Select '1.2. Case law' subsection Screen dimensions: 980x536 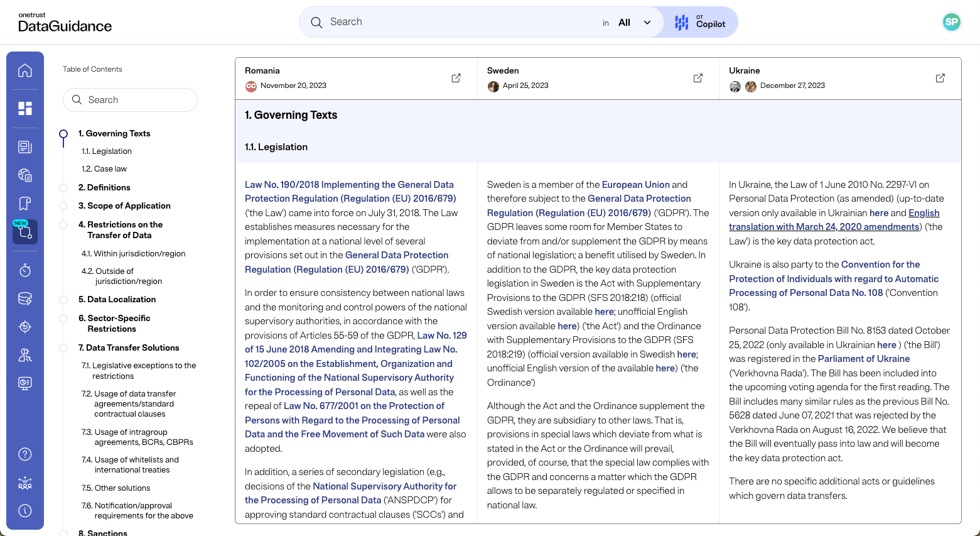coord(104,168)
